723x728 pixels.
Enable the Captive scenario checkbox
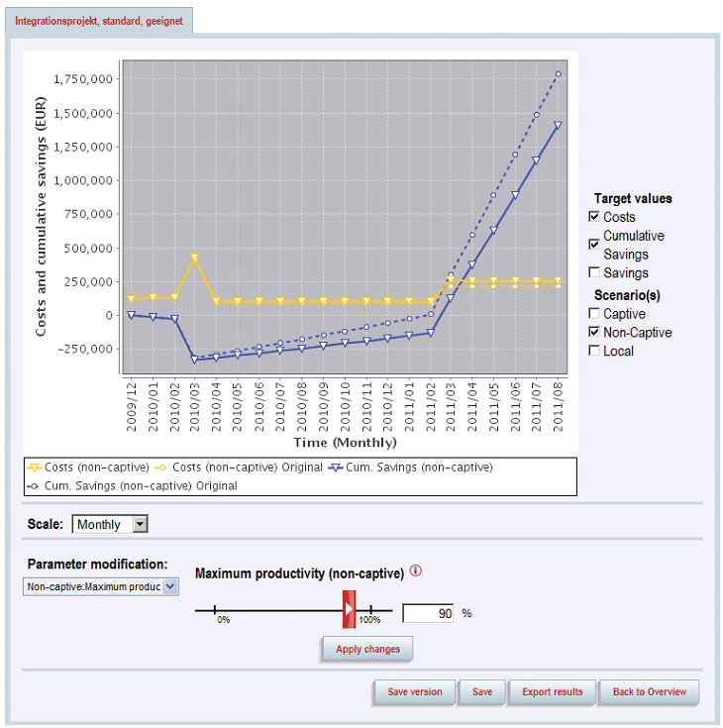coord(594,314)
